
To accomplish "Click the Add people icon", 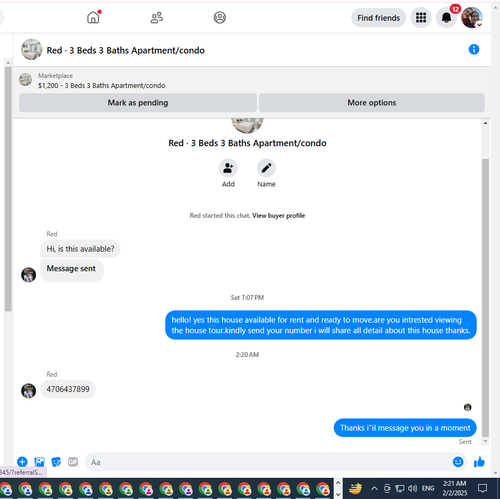I will [x=228, y=168].
